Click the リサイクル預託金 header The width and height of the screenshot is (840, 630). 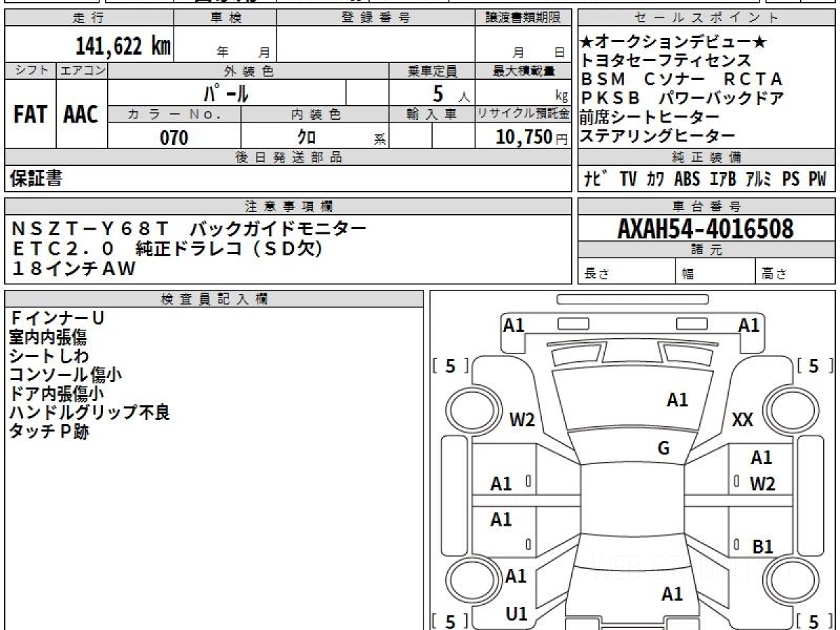523,114
